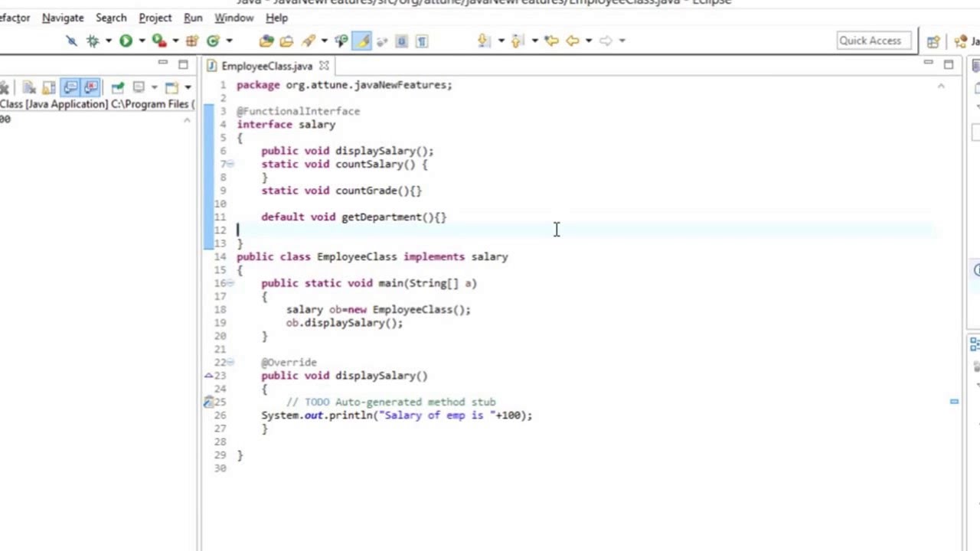Expand Display Selected Console dropdown arrow
The height and width of the screenshot is (551, 980).
[153, 87]
